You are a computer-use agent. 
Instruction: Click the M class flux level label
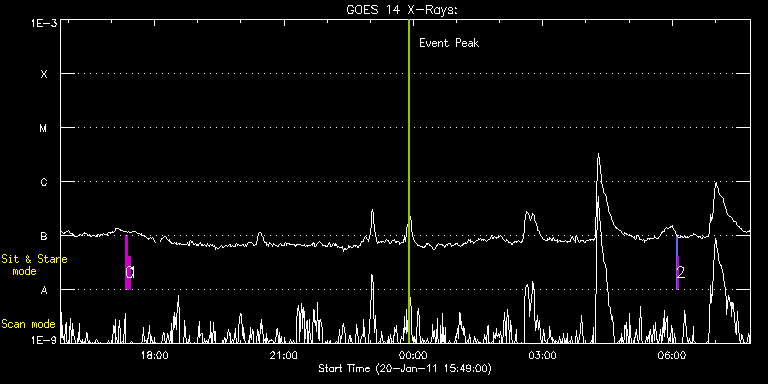[44, 128]
